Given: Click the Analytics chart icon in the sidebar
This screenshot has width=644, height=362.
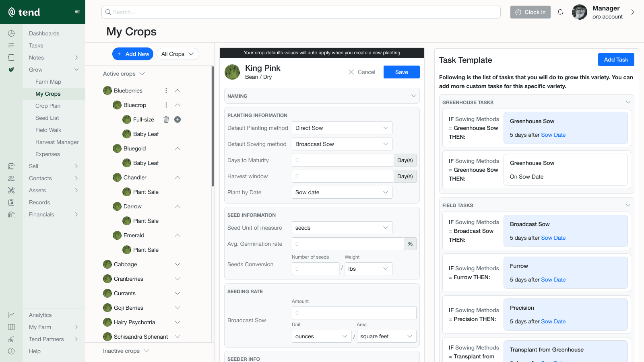Looking at the screenshot, I should tap(11, 315).
